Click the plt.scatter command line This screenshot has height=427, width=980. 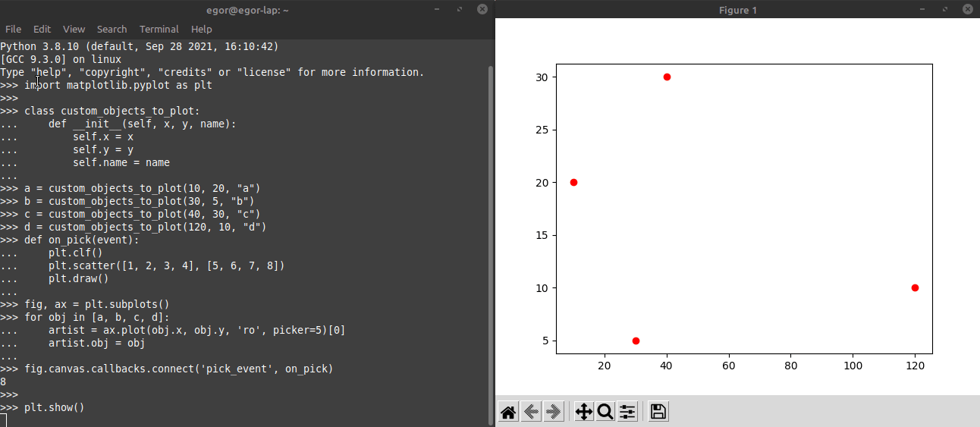pyautogui.click(x=143, y=265)
